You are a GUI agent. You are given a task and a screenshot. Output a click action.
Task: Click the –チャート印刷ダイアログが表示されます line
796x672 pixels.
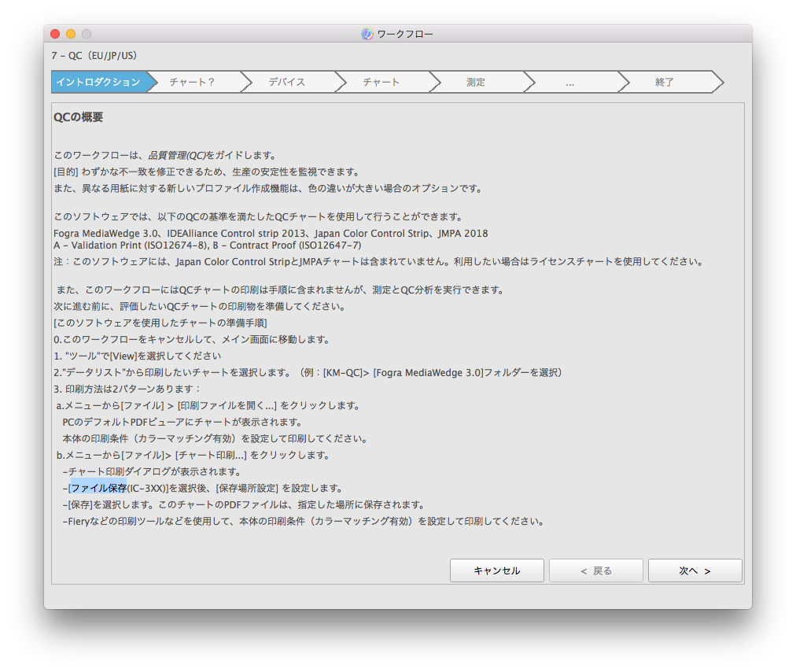[x=152, y=472]
